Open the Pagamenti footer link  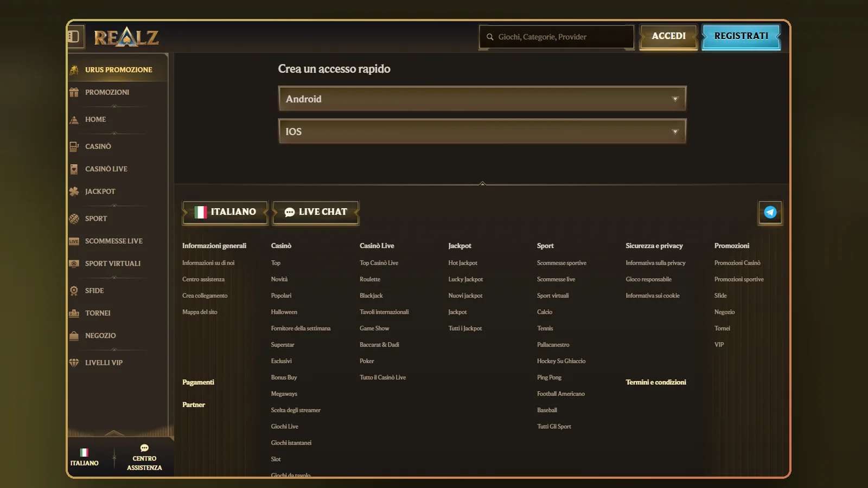(x=198, y=382)
